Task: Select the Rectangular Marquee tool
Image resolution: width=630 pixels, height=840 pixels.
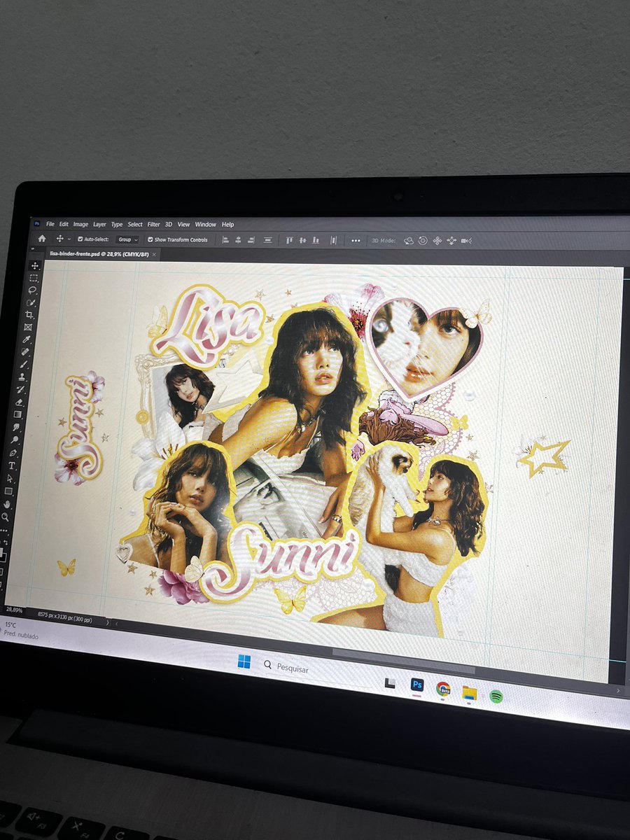Action: [x=34, y=279]
